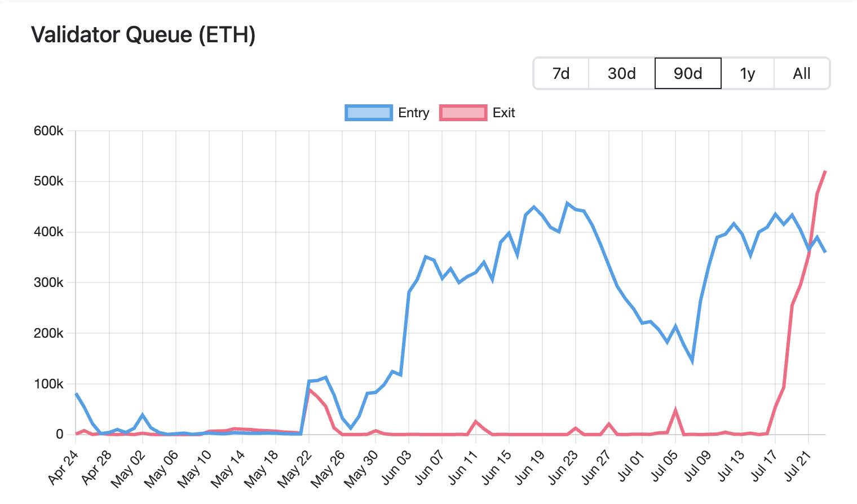Show the 1y time range
Image resolution: width=857 pixels, height=504 pixels.
click(x=748, y=73)
